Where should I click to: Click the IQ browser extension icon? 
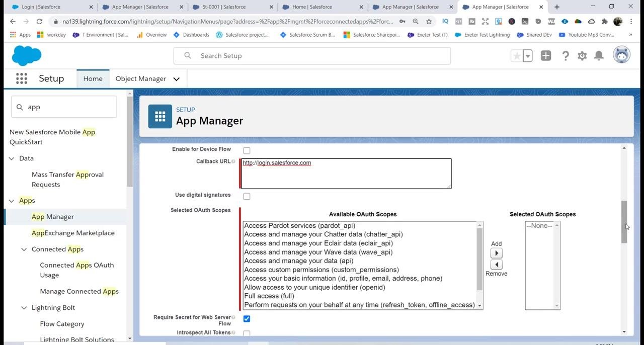click(x=445, y=22)
